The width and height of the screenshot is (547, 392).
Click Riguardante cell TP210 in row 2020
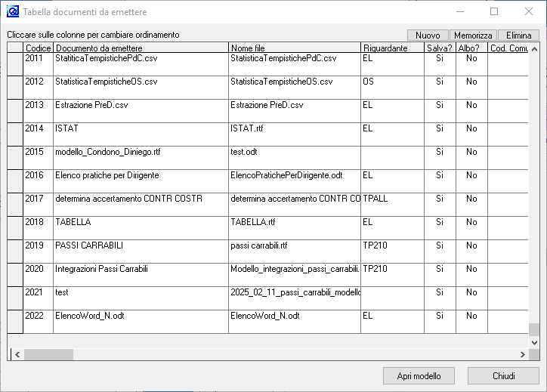[392, 275]
